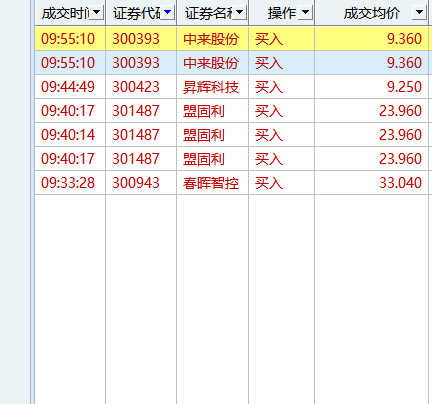Select price 9.360 in the light blue row
The image size is (432, 404).
click(x=404, y=63)
